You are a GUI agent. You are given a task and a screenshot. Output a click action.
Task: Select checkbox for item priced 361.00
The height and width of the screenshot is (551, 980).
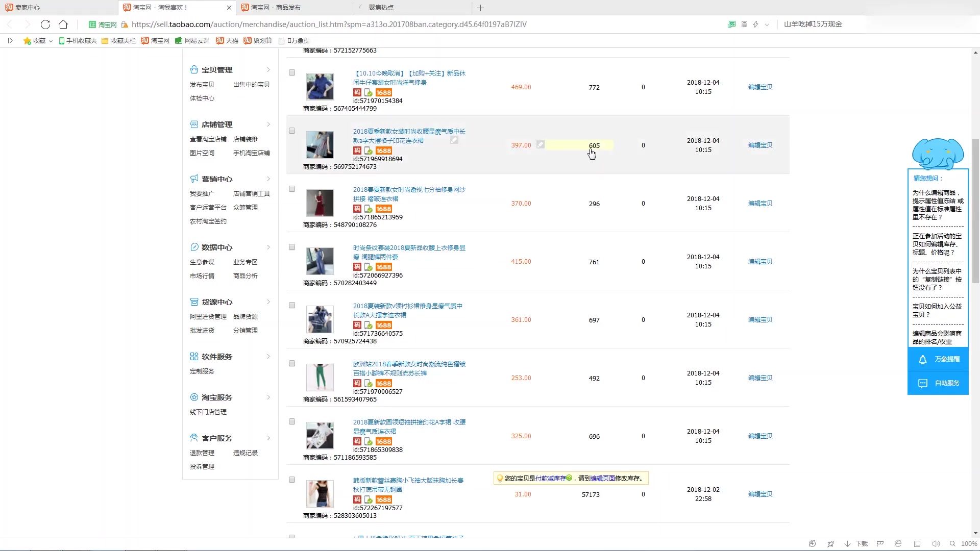click(292, 306)
